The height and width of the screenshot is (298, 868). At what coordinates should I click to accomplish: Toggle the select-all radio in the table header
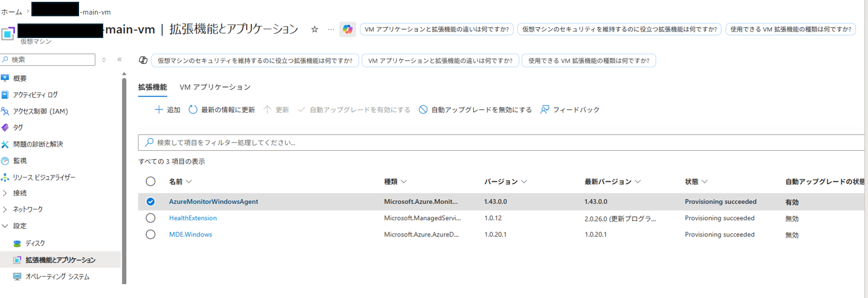coord(151,182)
